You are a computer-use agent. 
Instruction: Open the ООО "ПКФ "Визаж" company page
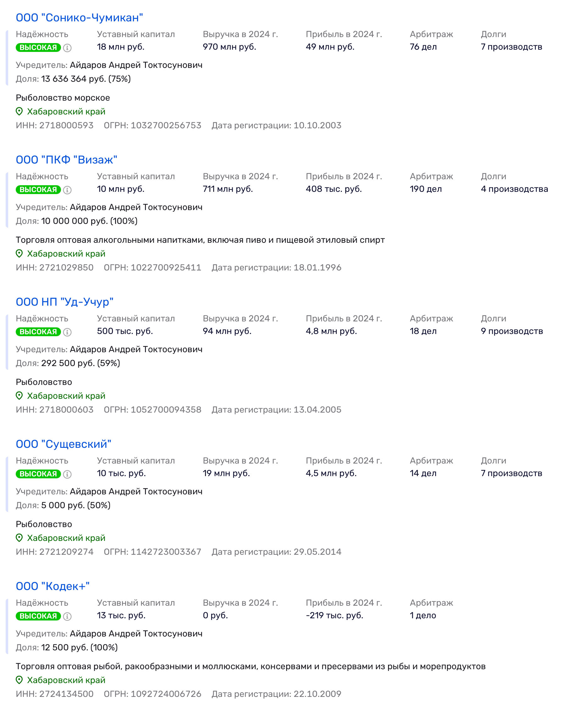pos(66,159)
